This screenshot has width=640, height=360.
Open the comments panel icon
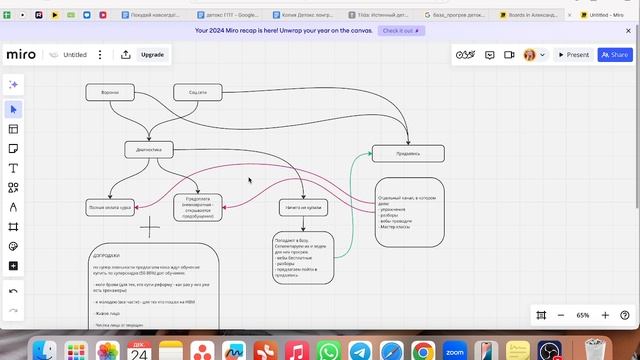click(x=489, y=55)
